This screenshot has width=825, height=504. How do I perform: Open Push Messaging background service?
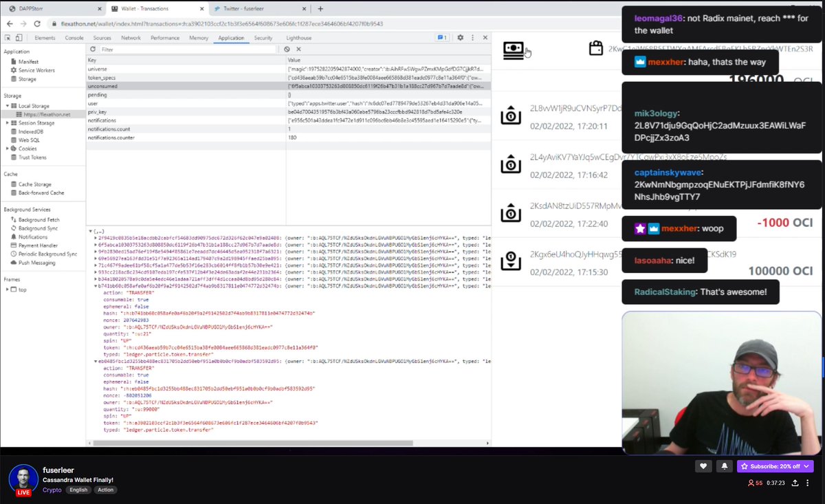point(32,263)
